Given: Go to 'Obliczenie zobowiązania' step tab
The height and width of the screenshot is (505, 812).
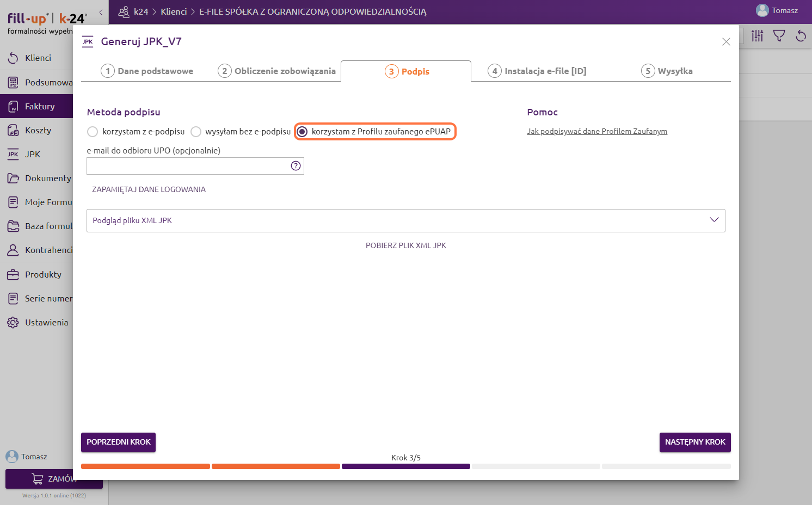Looking at the screenshot, I should [x=277, y=71].
